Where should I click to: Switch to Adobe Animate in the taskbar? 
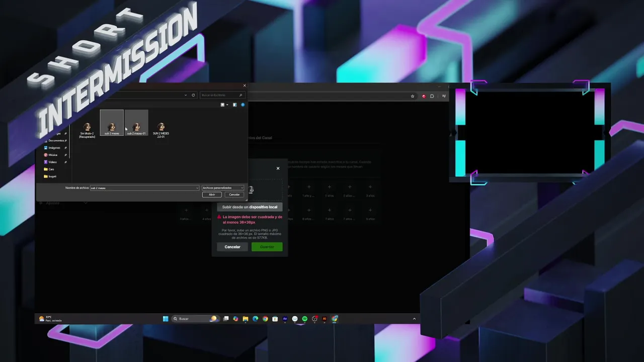(285, 319)
